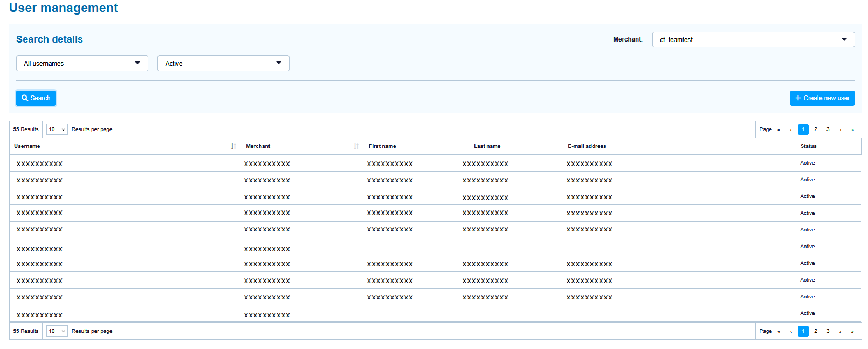This screenshot has height=349, width=868.
Task: Switch to page 3 in top pagination
Action: 828,129
